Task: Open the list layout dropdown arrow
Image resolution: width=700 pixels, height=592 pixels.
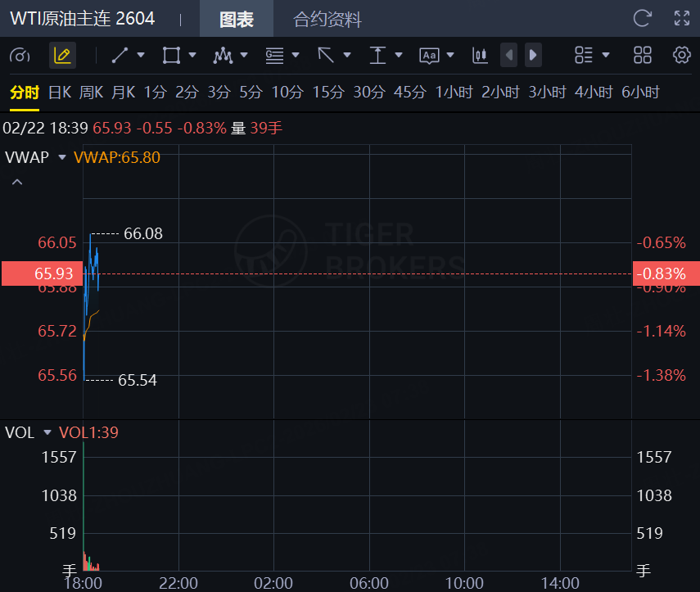Action: coord(606,55)
